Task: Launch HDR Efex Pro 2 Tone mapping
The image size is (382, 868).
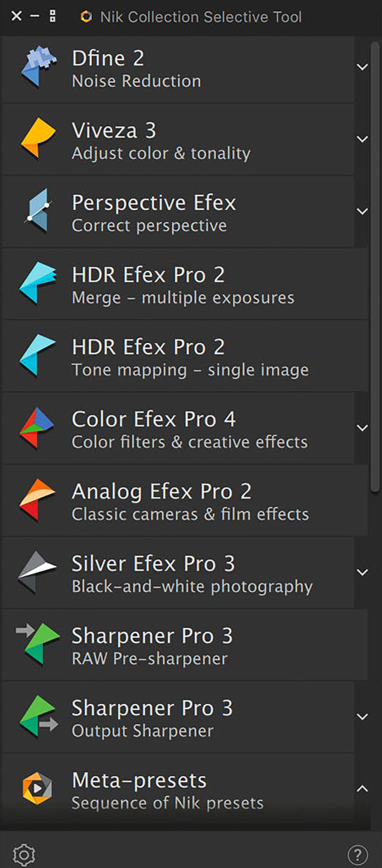Action: click(190, 357)
